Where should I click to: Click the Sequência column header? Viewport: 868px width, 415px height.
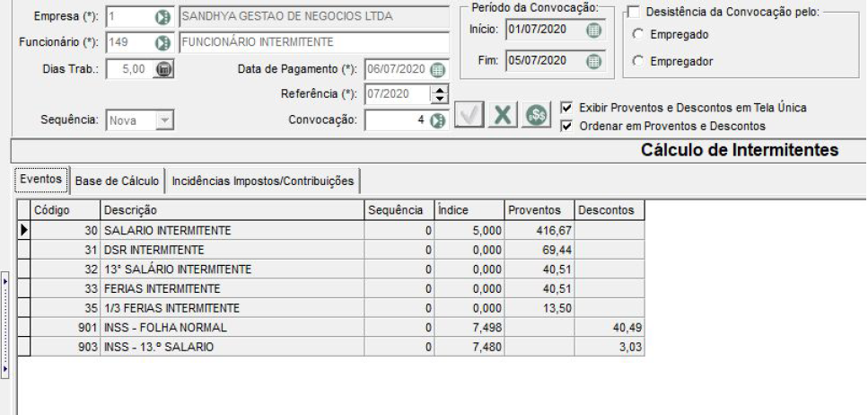click(399, 210)
